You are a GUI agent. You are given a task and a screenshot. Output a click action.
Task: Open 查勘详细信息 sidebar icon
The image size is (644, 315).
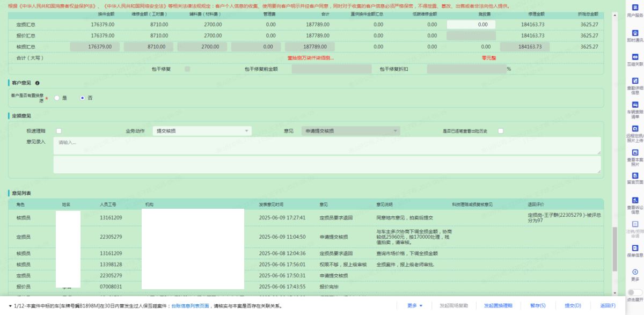(x=635, y=81)
